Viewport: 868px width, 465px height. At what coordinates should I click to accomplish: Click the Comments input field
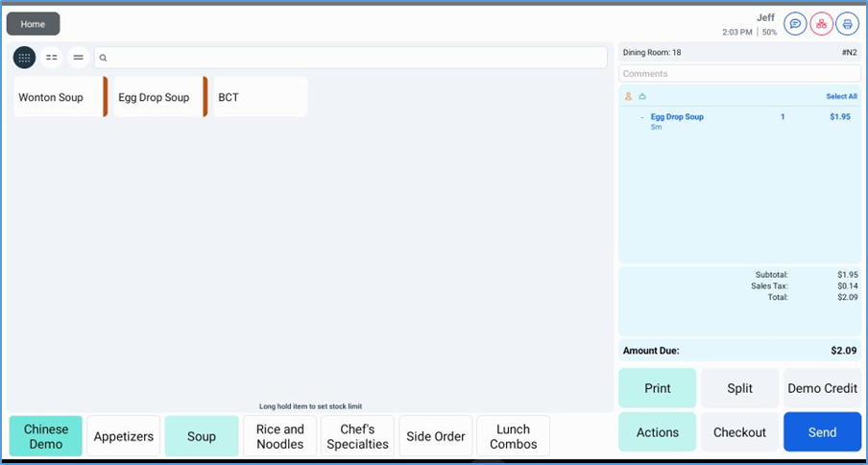click(x=739, y=74)
